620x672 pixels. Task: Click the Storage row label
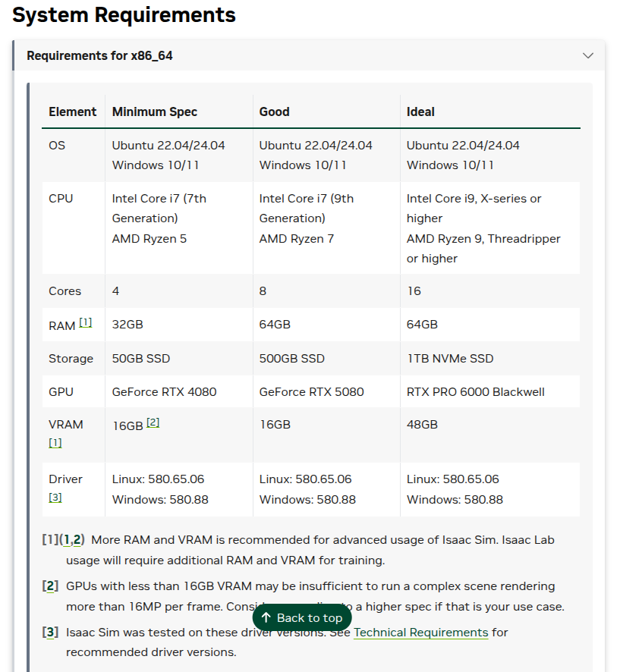point(71,358)
